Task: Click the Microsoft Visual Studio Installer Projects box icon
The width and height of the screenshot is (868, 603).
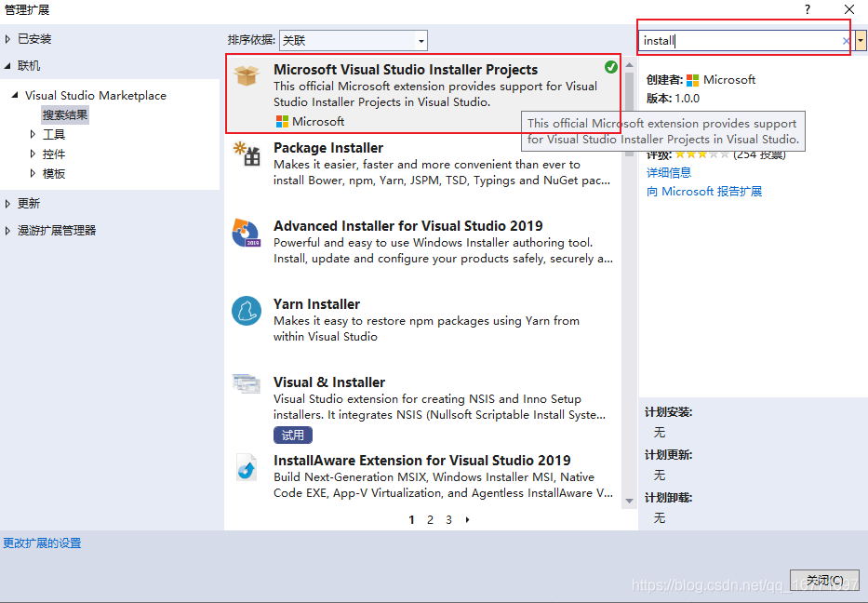Action: (247, 76)
